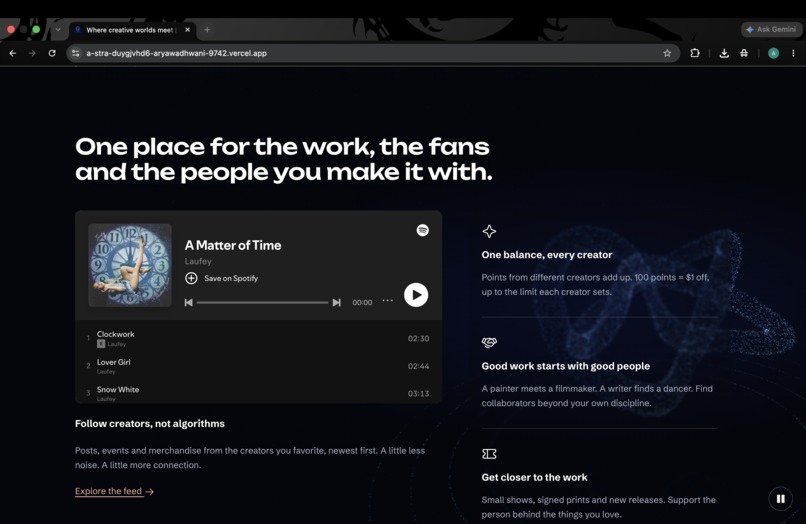806x524 pixels.
Task: Pause the background animation with the pause button
Action: tap(780, 499)
